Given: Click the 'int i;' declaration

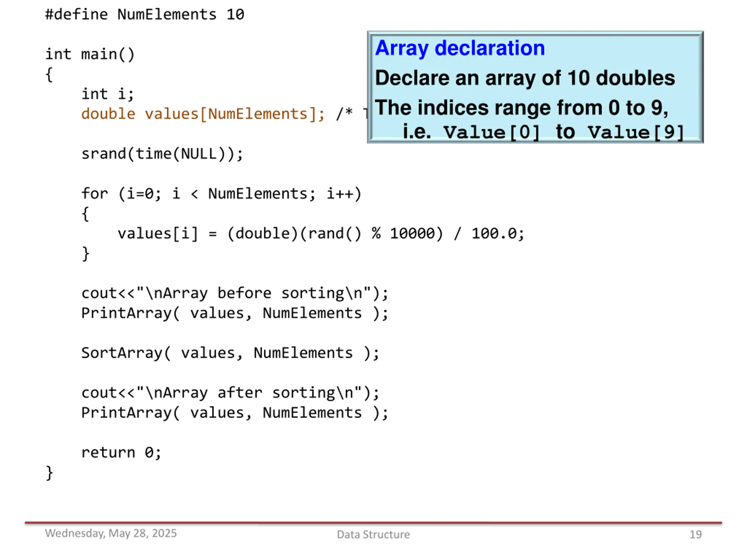Looking at the screenshot, I should coord(108,94).
